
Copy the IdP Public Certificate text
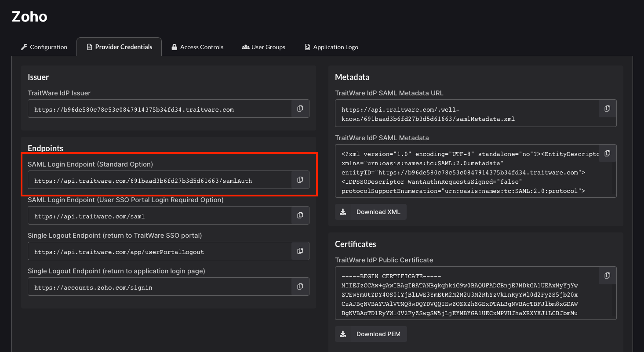click(608, 276)
